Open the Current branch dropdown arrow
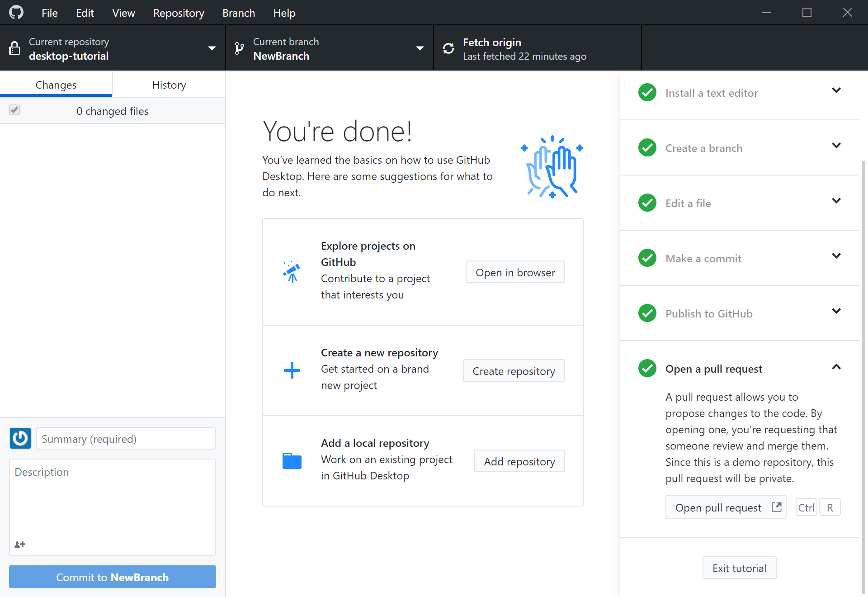The width and height of the screenshot is (868, 597). pyautogui.click(x=420, y=48)
